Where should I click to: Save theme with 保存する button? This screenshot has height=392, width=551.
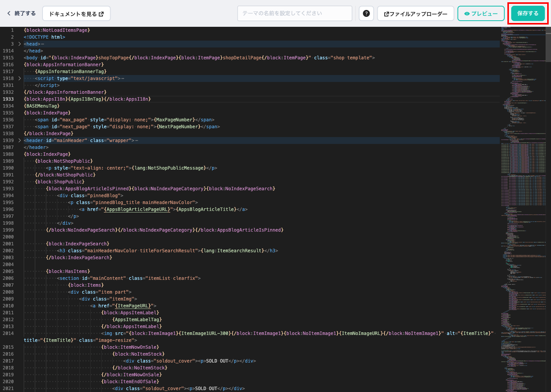pos(528,13)
